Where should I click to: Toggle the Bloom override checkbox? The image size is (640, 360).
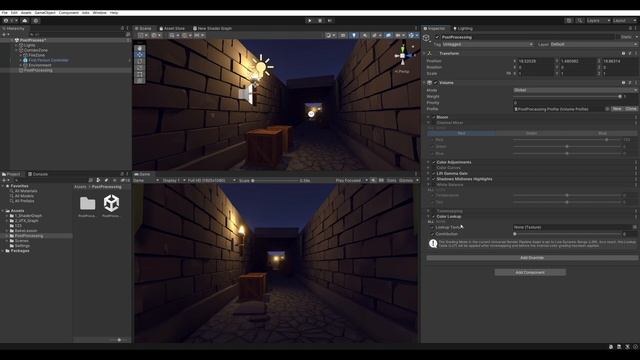pyautogui.click(x=433, y=117)
